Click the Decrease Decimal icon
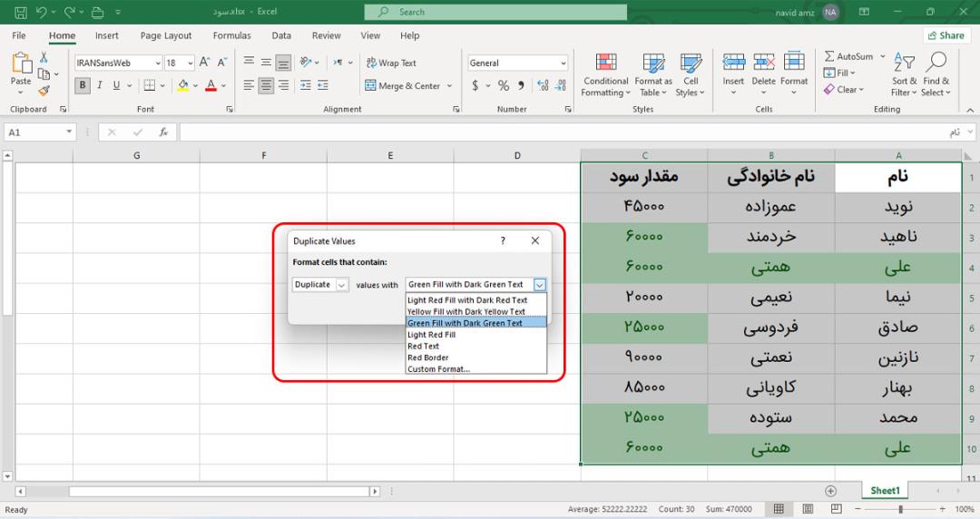This screenshot has height=519, width=980. coord(562,85)
